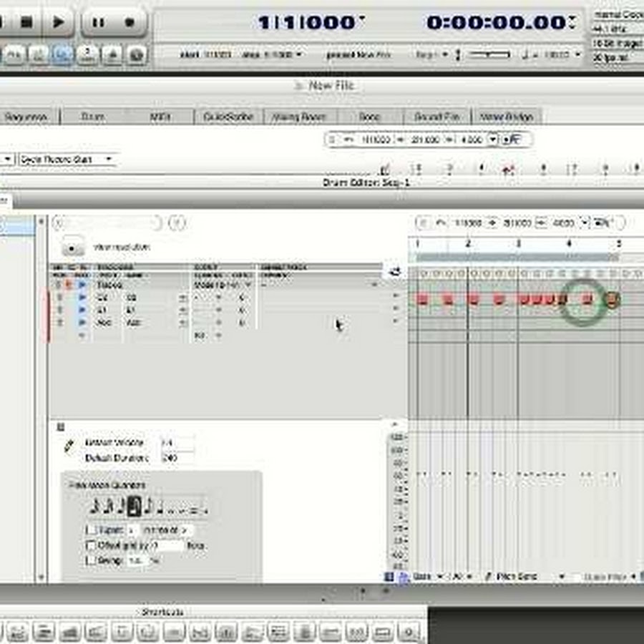Open the Internal Clock setting
This screenshot has height=644, width=644.
[x=618, y=15]
